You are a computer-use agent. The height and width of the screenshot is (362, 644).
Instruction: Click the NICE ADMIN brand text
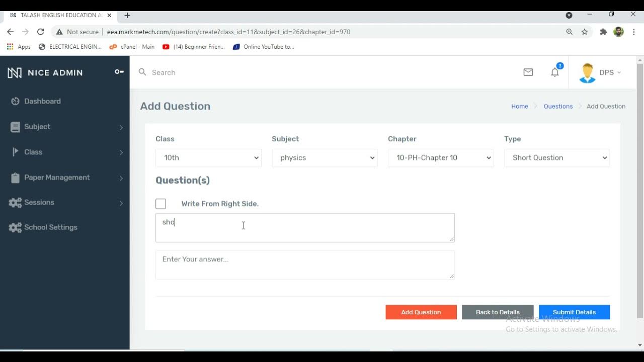tap(55, 73)
